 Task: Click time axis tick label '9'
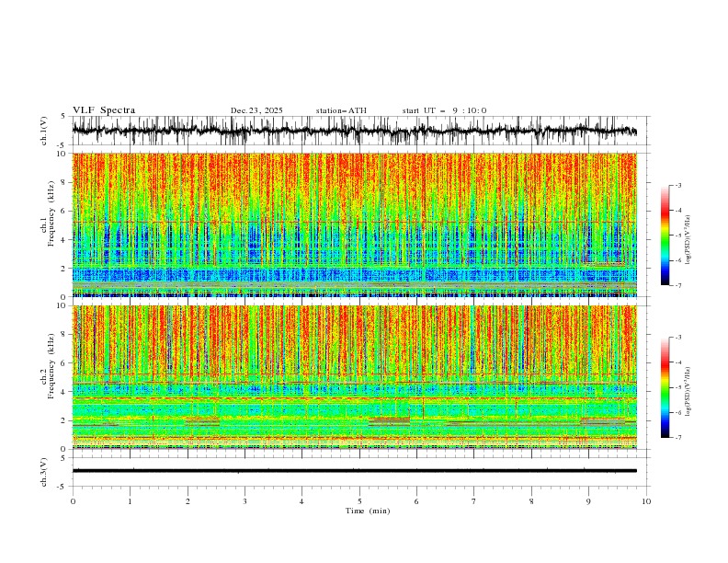click(x=588, y=501)
